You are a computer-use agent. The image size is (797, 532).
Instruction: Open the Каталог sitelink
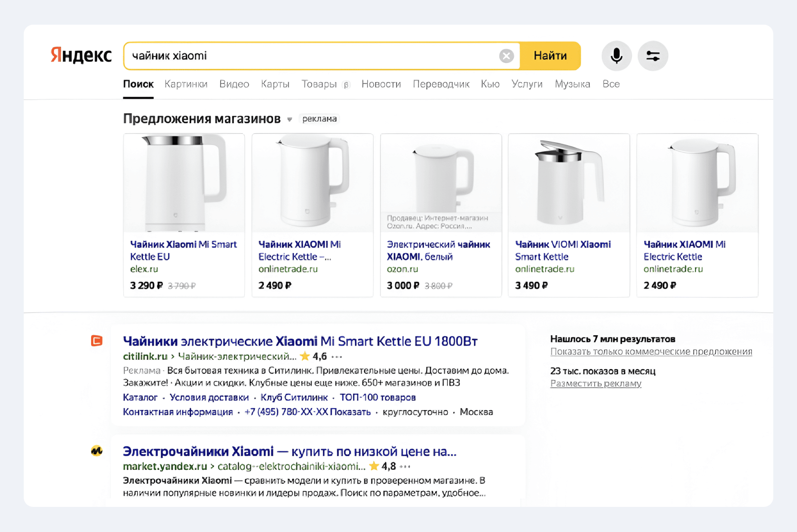[x=140, y=397]
